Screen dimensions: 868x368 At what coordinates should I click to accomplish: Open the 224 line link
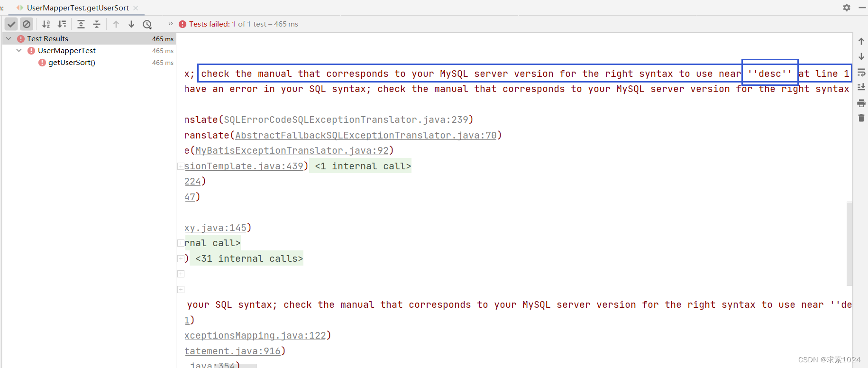pyautogui.click(x=193, y=181)
